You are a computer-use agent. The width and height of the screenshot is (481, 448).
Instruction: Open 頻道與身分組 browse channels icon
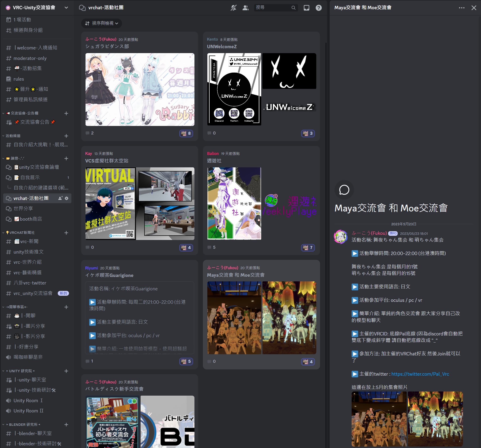point(8,30)
